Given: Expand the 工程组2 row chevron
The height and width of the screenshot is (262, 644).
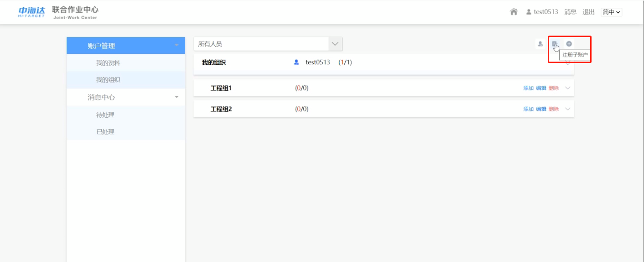Looking at the screenshot, I should [x=568, y=109].
